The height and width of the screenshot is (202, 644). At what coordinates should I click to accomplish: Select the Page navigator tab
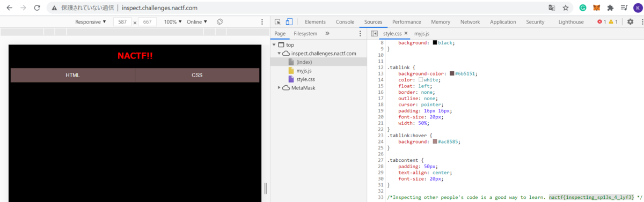point(280,33)
